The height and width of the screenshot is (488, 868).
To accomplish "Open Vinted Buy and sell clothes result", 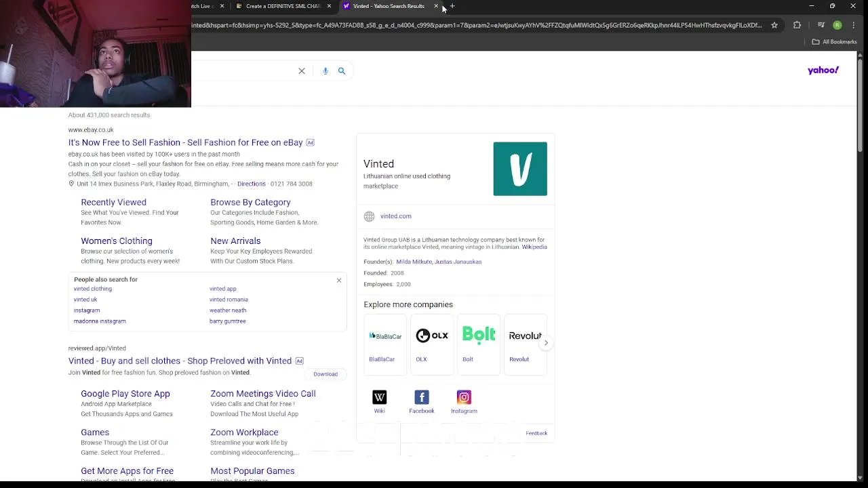I will click(180, 361).
